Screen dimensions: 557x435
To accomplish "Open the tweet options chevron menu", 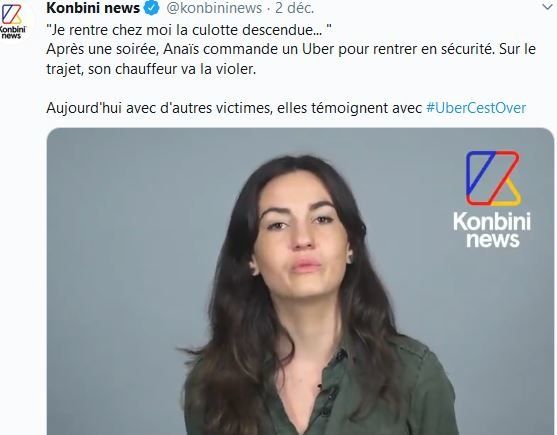I will pos(548,6).
